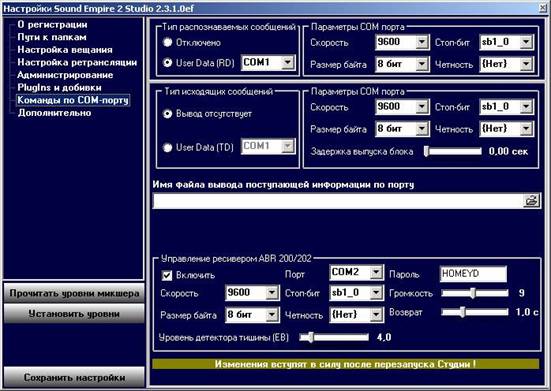The height and width of the screenshot is (391, 551).
Task: Open Четность dropdown in ABR receiver group
Action: coord(376,314)
